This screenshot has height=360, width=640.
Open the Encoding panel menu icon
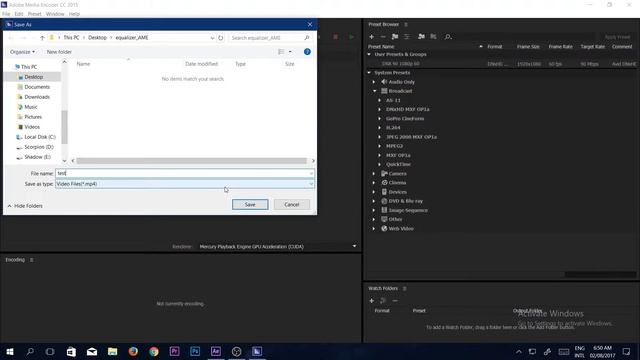(x=31, y=260)
